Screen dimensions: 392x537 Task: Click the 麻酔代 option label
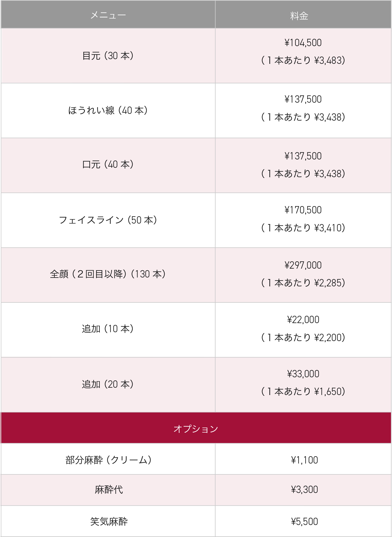coord(109,490)
